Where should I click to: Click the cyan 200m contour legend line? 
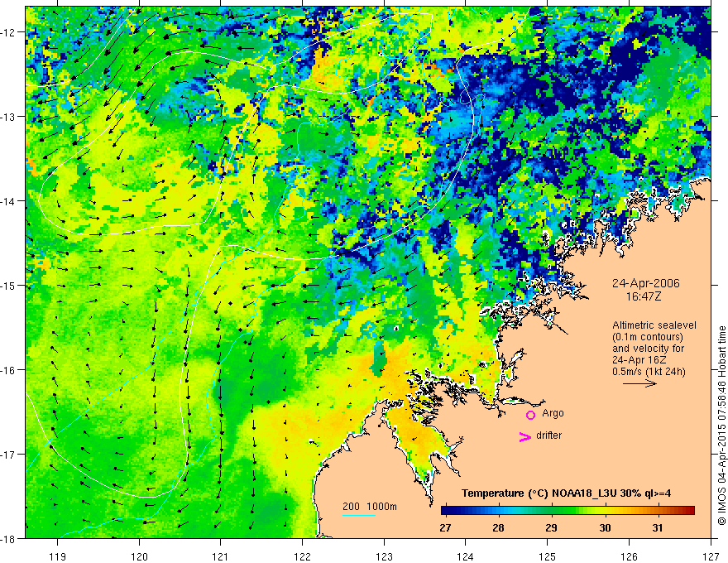[x=359, y=515]
